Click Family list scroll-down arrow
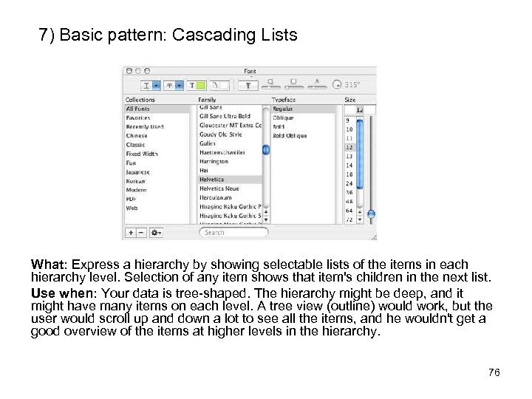This screenshot has height=399, width=532. pyautogui.click(x=266, y=220)
